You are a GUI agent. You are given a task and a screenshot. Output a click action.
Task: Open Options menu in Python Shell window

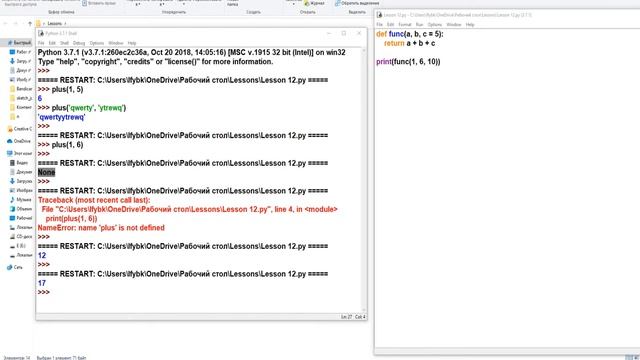pos(97,43)
